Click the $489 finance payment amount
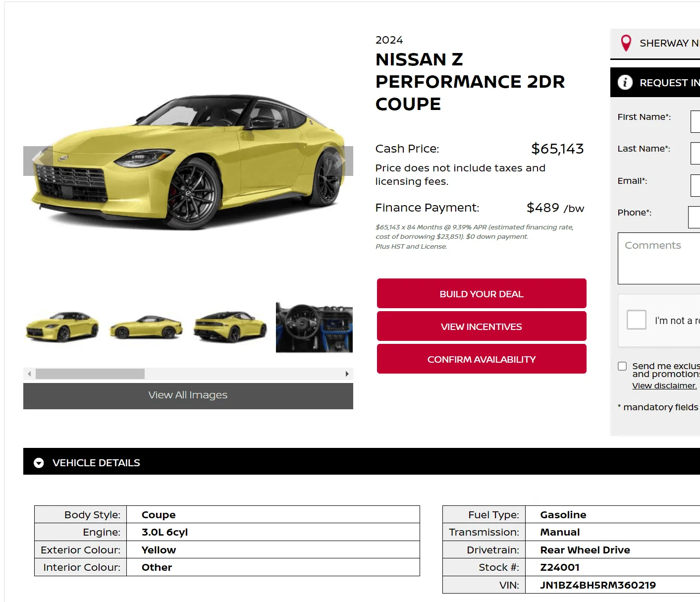The height and width of the screenshot is (602, 700). (x=543, y=208)
